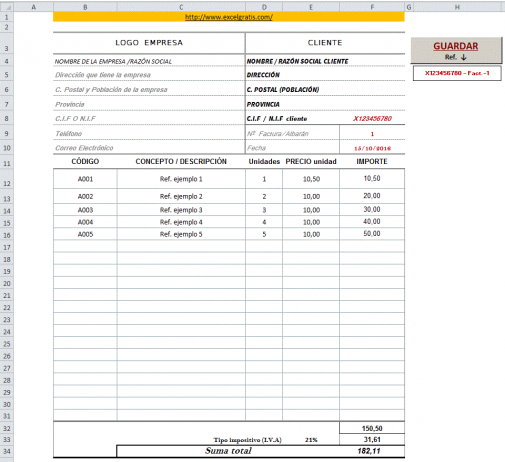The image size is (505, 462).
Task: Click the import cell showing 50,00
Action: [x=372, y=234]
